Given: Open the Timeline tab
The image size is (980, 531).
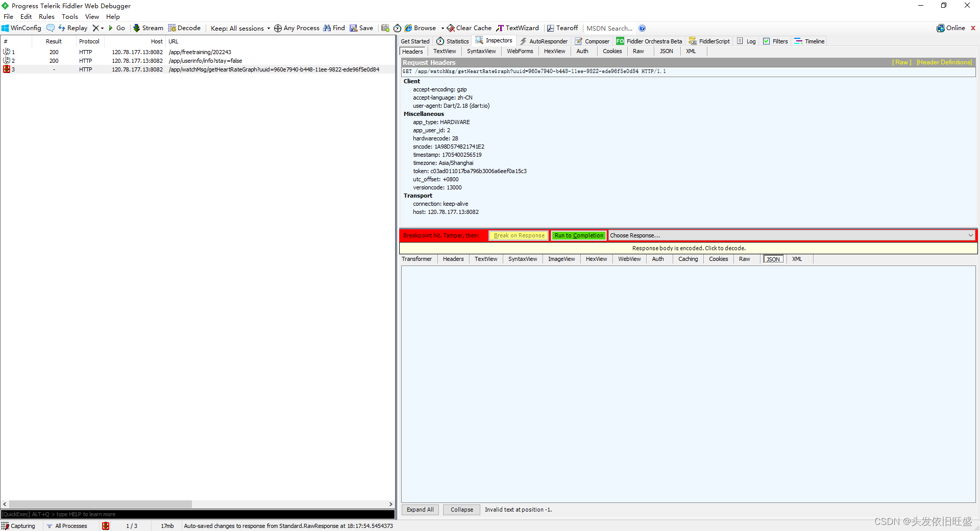Looking at the screenshot, I should click(x=810, y=41).
